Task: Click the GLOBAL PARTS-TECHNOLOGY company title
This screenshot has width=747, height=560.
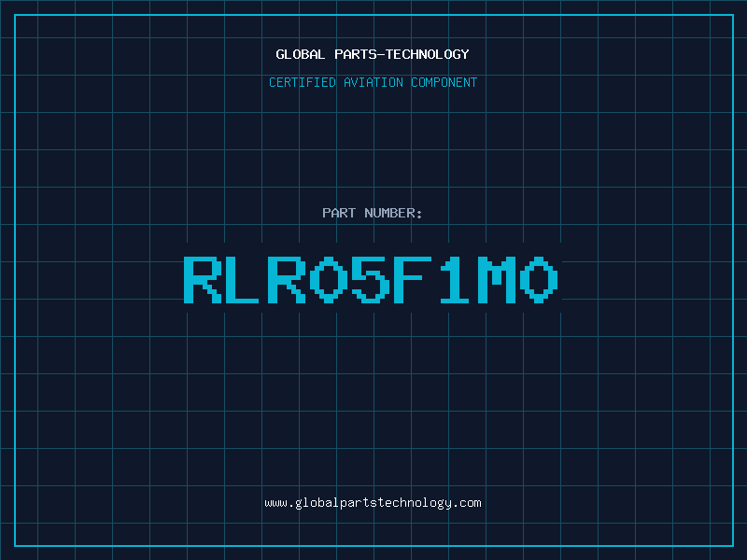Action: pyautogui.click(x=373, y=54)
